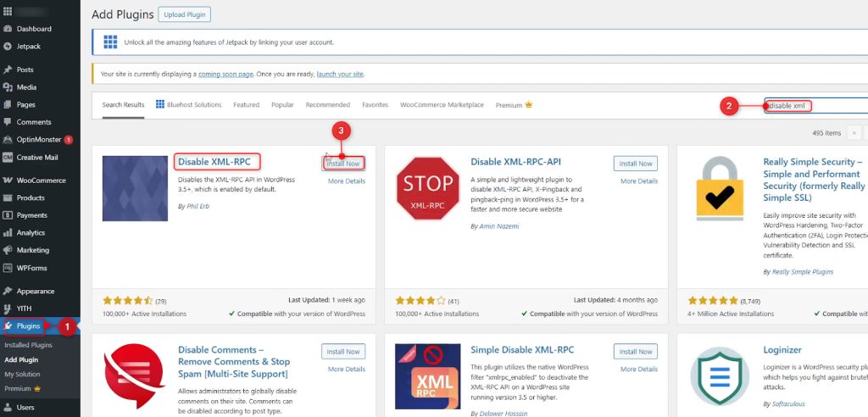Click the Jetpack notice grid icon
Image resolution: width=868 pixels, height=417 pixels.
(110, 42)
